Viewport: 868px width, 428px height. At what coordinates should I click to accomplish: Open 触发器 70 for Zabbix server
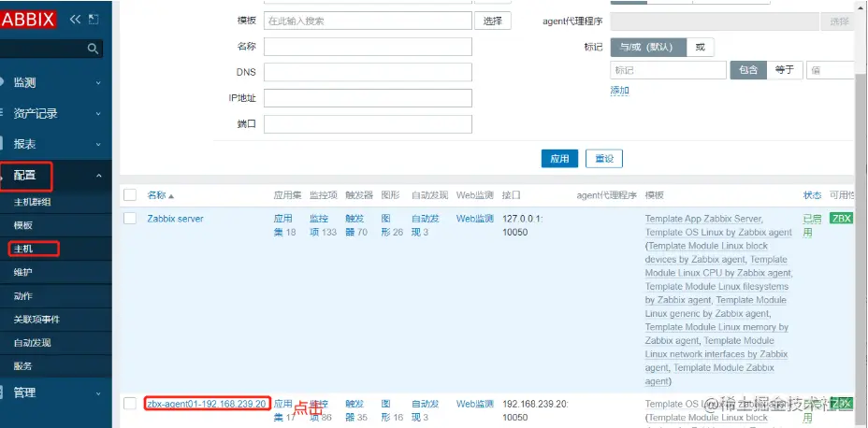pyautogui.click(x=356, y=225)
